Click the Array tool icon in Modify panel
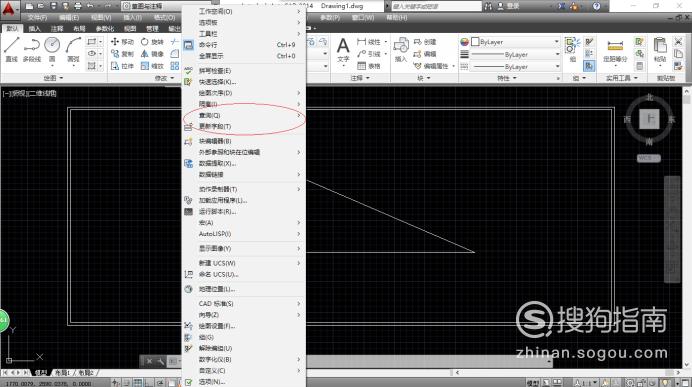The width and height of the screenshot is (692, 387). coord(175,66)
